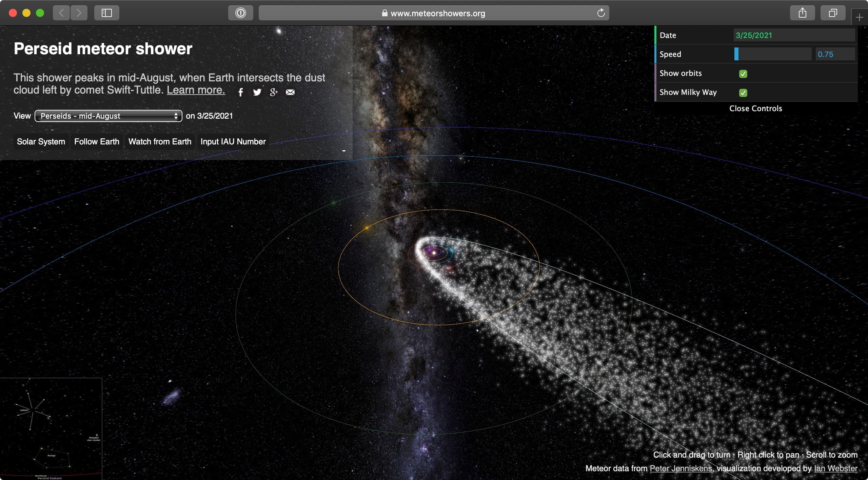
Task: Open a new tab with plus button
Action: click(x=859, y=17)
